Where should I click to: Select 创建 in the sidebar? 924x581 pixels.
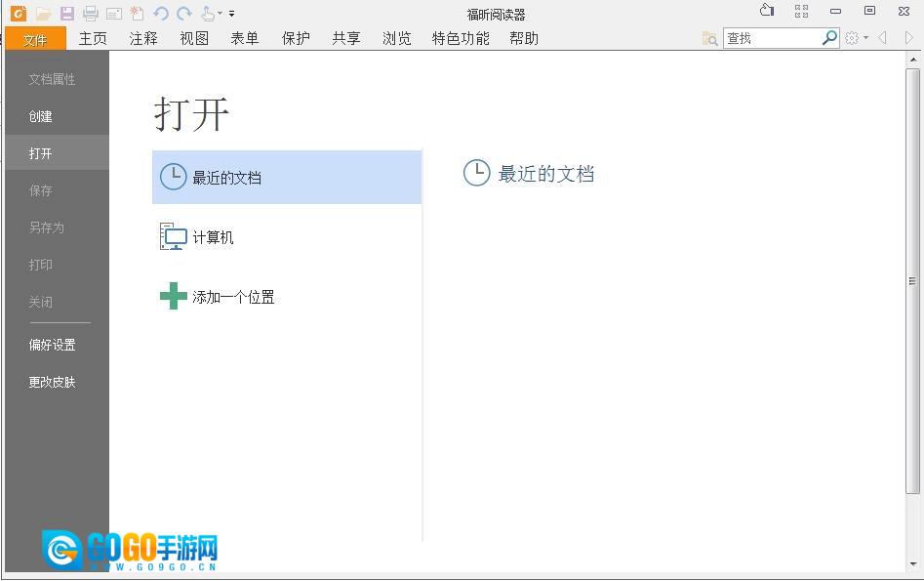(x=58, y=116)
